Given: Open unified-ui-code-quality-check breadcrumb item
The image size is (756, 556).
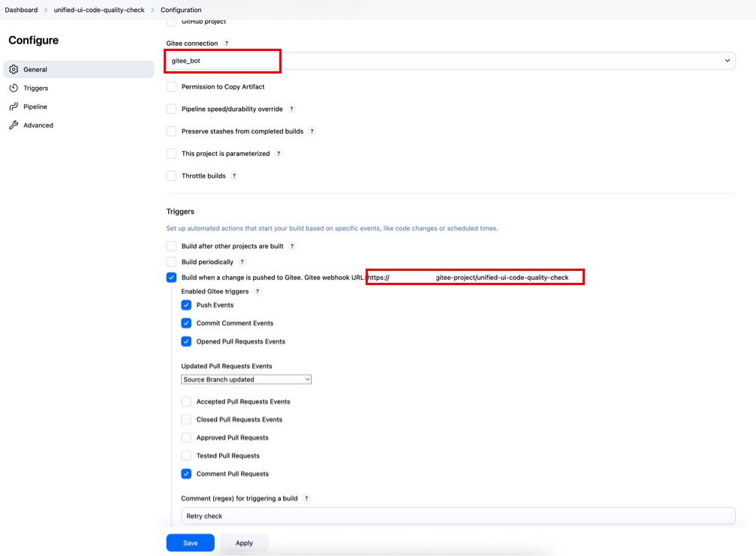Looking at the screenshot, I should tap(99, 10).
